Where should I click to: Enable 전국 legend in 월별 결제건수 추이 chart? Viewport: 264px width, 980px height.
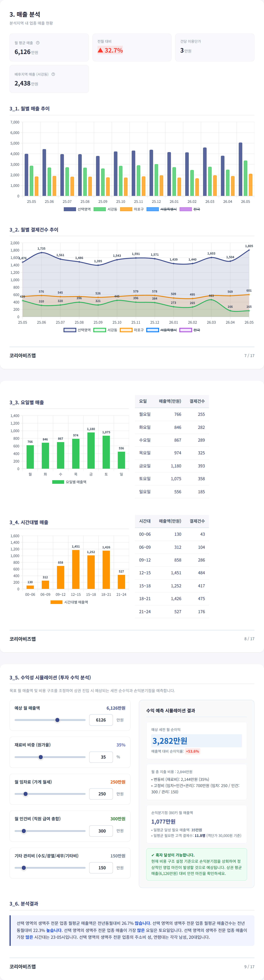pos(190,330)
